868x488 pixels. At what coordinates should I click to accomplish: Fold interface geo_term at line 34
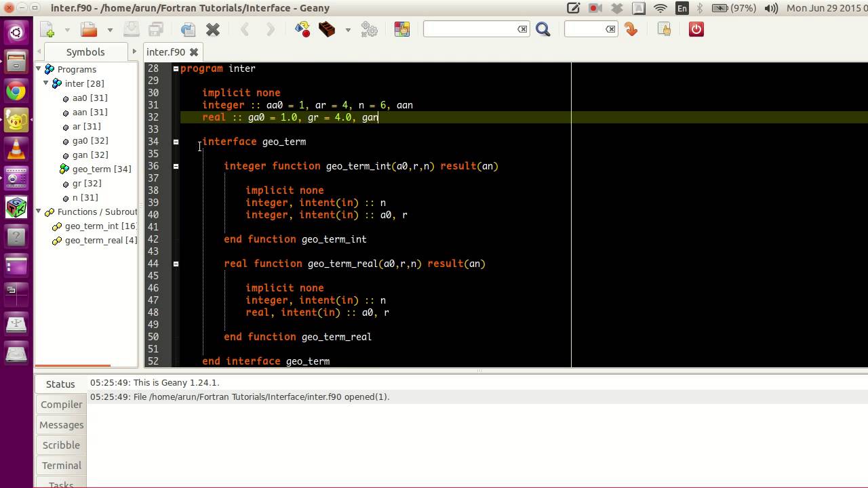coord(176,142)
